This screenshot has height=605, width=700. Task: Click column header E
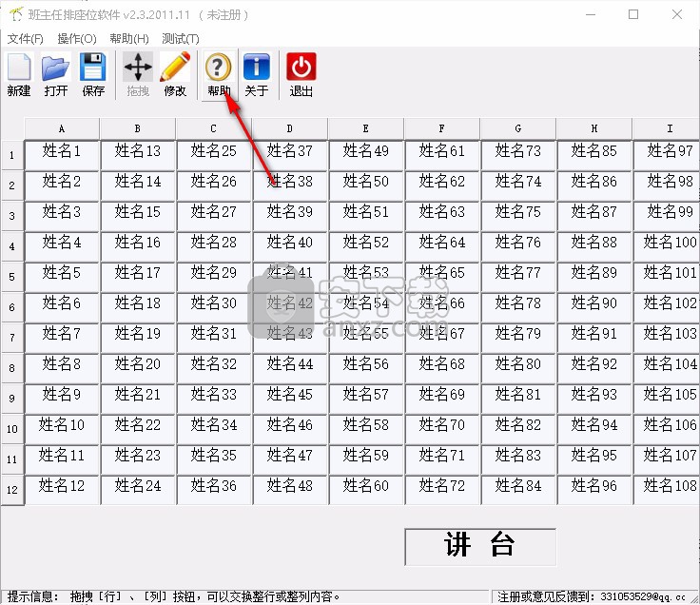point(365,128)
